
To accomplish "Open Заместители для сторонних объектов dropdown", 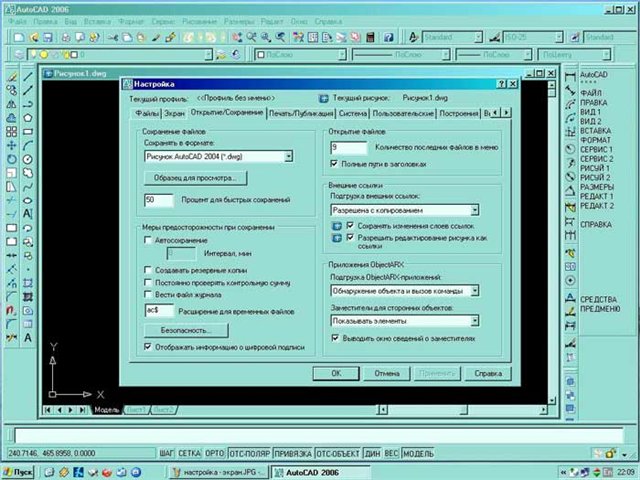I will [474, 322].
